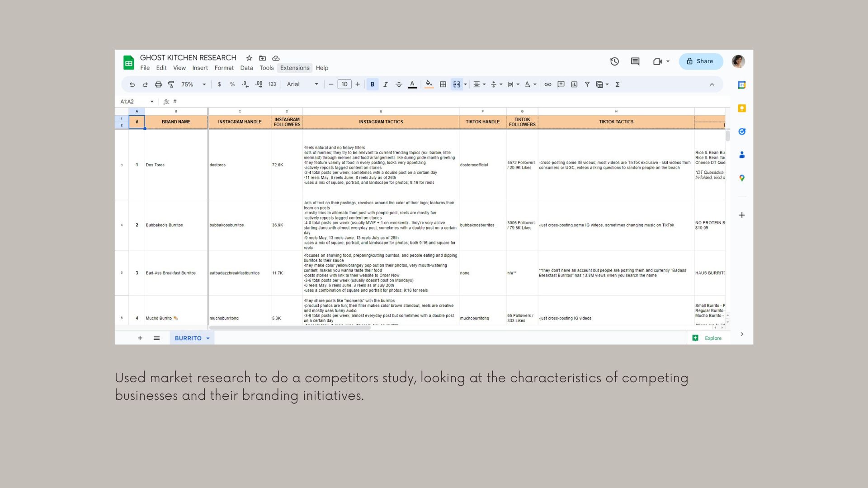Open Google Keep from side panel
This screenshot has width=868, height=488.
point(742,108)
